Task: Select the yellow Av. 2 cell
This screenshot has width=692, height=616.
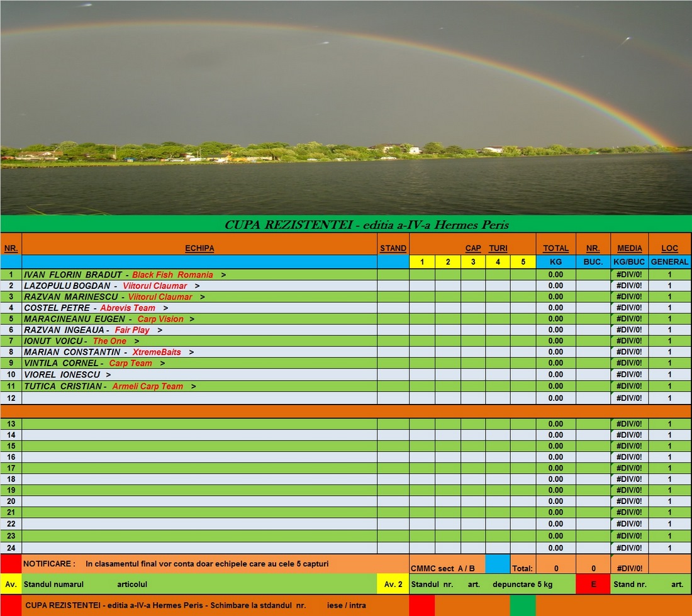Action: (x=393, y=584)
